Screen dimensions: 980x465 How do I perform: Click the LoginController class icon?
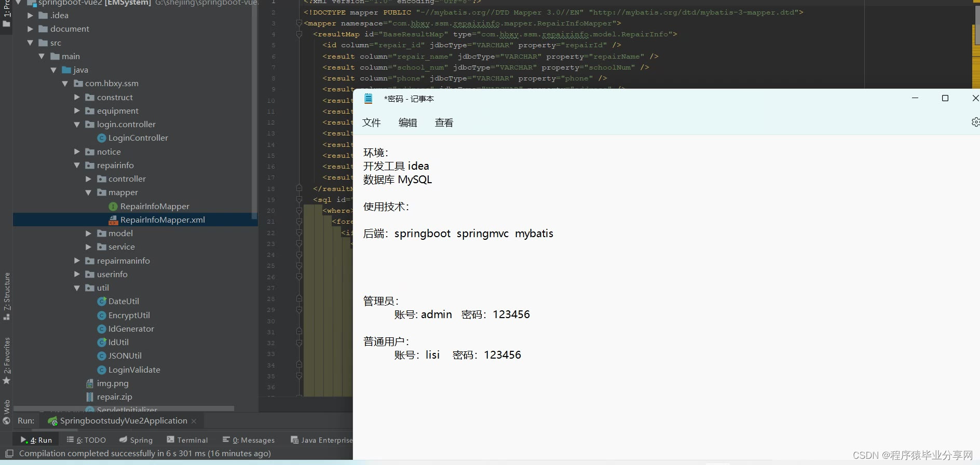tap(102, 138)
